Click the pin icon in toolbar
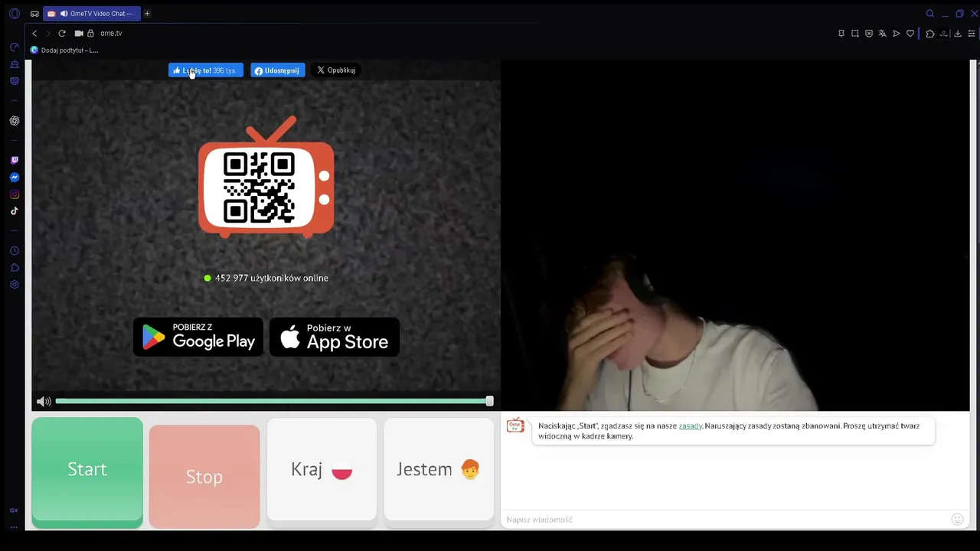 click(841, 34)
